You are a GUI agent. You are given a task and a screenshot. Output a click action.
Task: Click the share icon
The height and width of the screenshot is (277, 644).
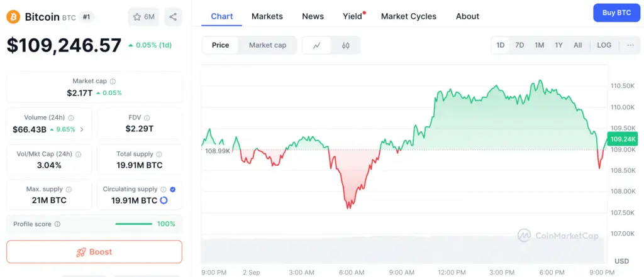tap(173, 17)
